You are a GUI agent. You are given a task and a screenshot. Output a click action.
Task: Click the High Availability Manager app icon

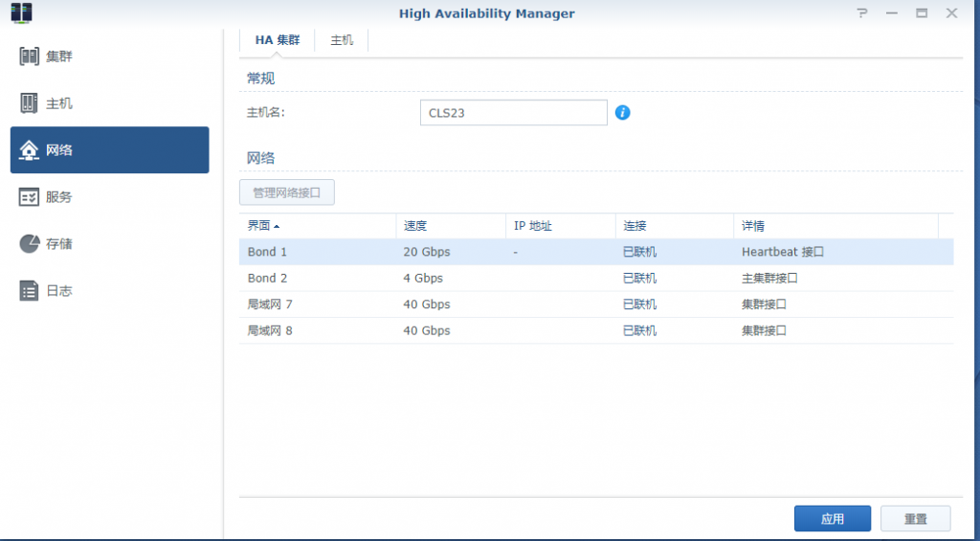tap(21, 13)
